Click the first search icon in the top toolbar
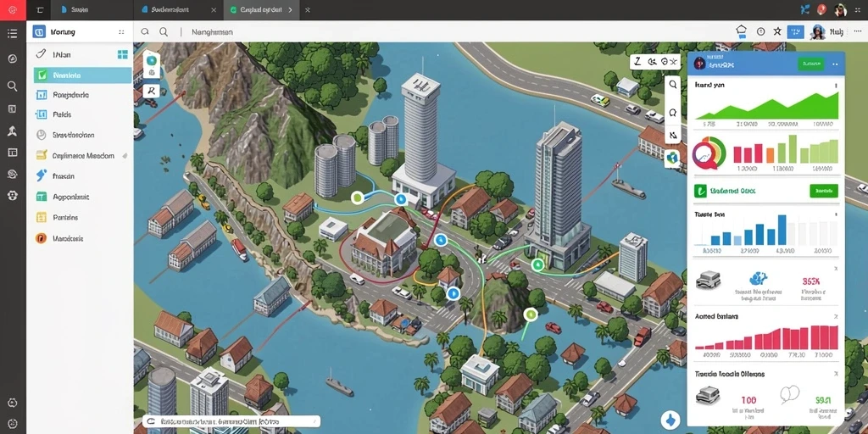Image resolution: width=868 pixels, height=434 pixels. click(145, 32)
